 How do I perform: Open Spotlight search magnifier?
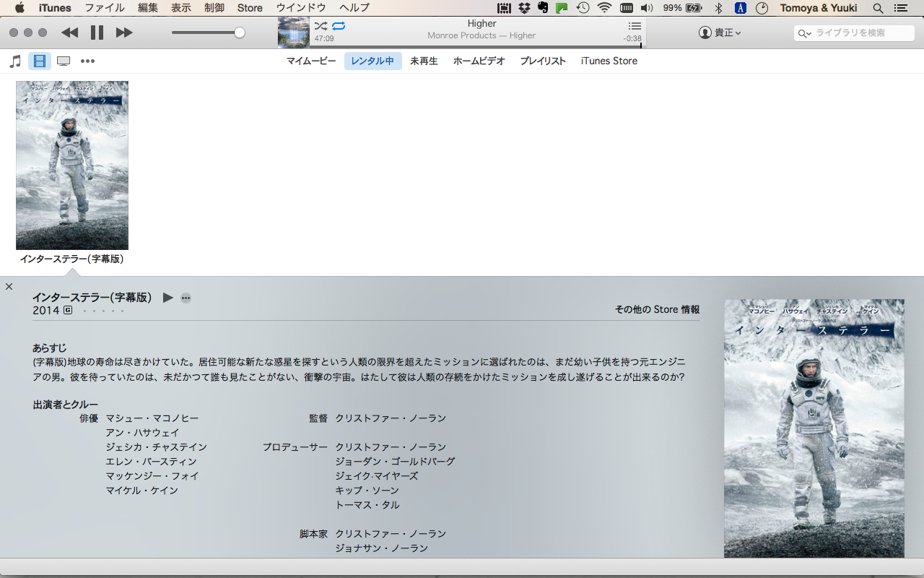(878, 8)
